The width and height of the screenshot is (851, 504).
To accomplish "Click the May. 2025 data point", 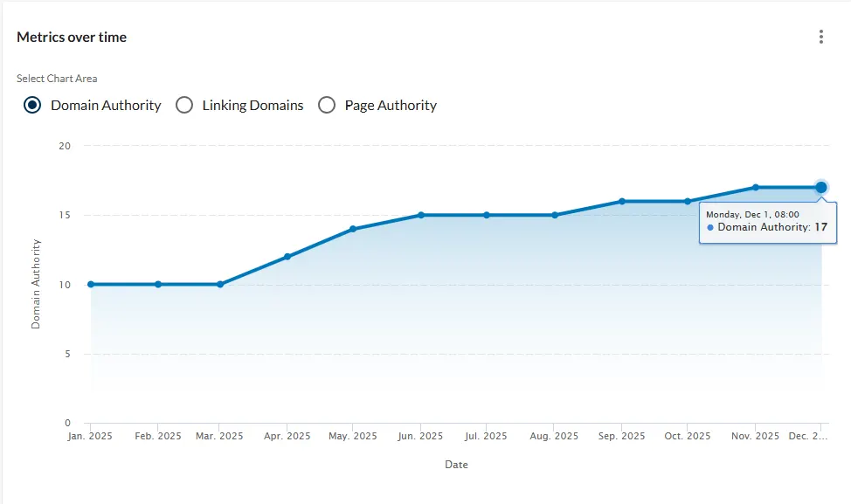I will [353, 229].
